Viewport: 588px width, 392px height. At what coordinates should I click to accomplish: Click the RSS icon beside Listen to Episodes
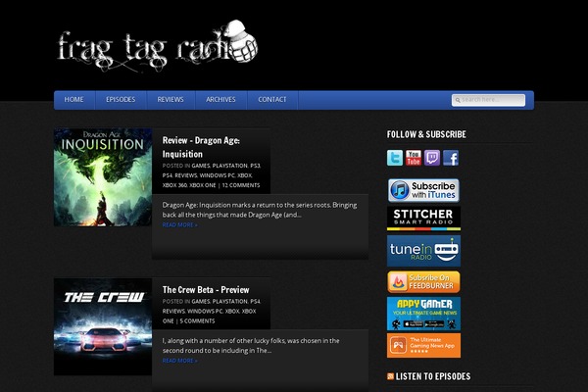[x=390, y=376]
